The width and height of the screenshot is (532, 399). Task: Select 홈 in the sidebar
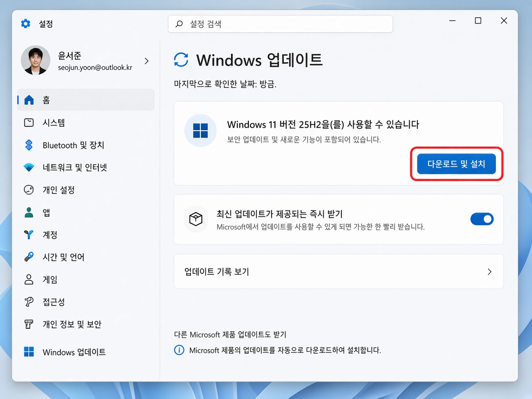86,100
